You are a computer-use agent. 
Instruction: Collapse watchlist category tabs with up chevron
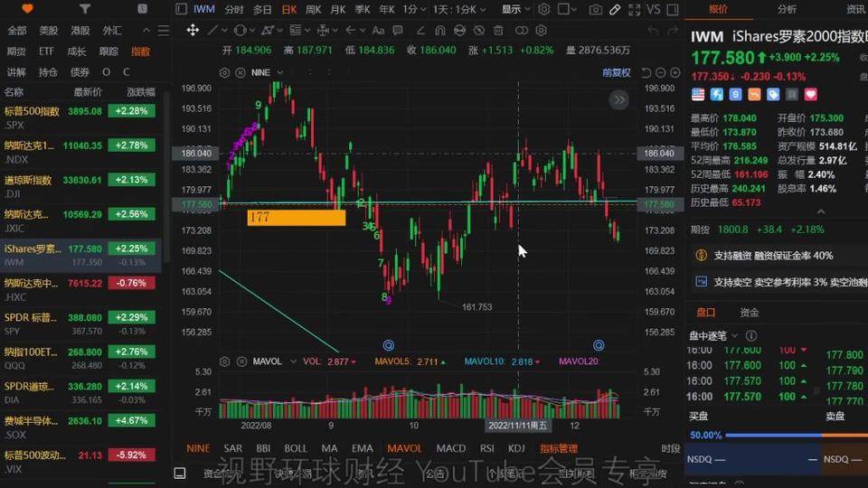tap(146, 31)
